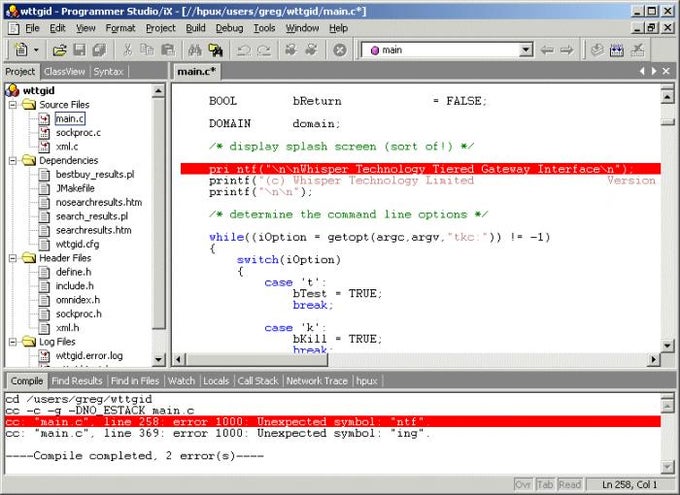This screenshot has width=680, height=495.
Task: Select JMakefile in Dependencies
Action: click(75, 188)
